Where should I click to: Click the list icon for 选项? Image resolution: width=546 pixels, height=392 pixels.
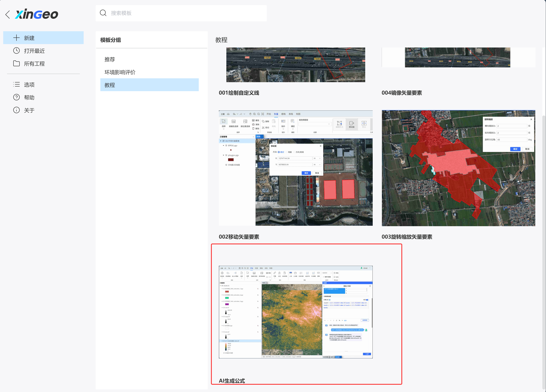coord(16,84)
